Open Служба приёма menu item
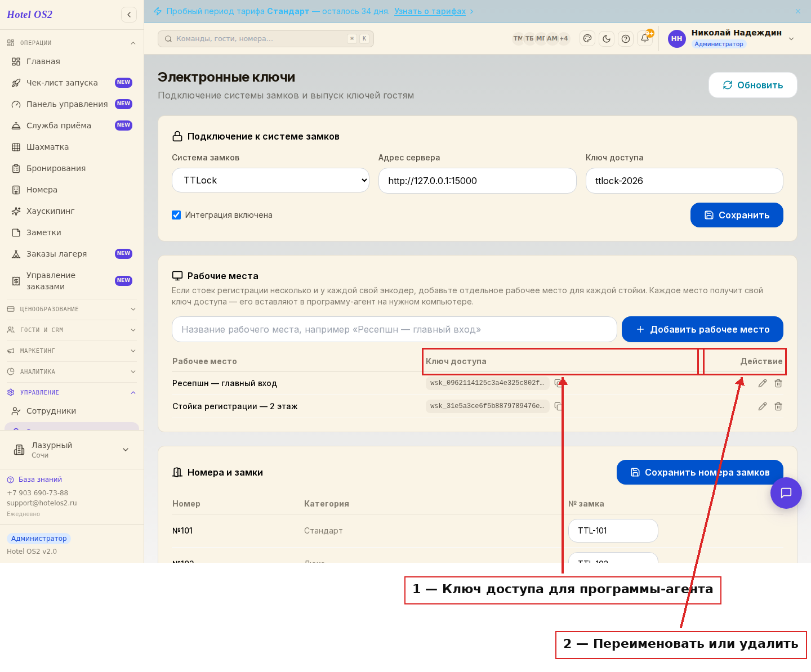 coord(72,126)
